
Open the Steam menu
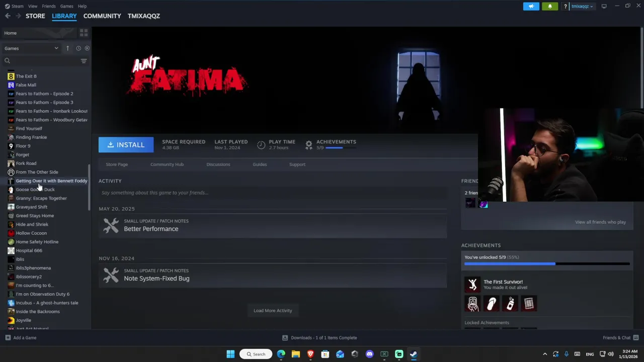tap(14, 6)
